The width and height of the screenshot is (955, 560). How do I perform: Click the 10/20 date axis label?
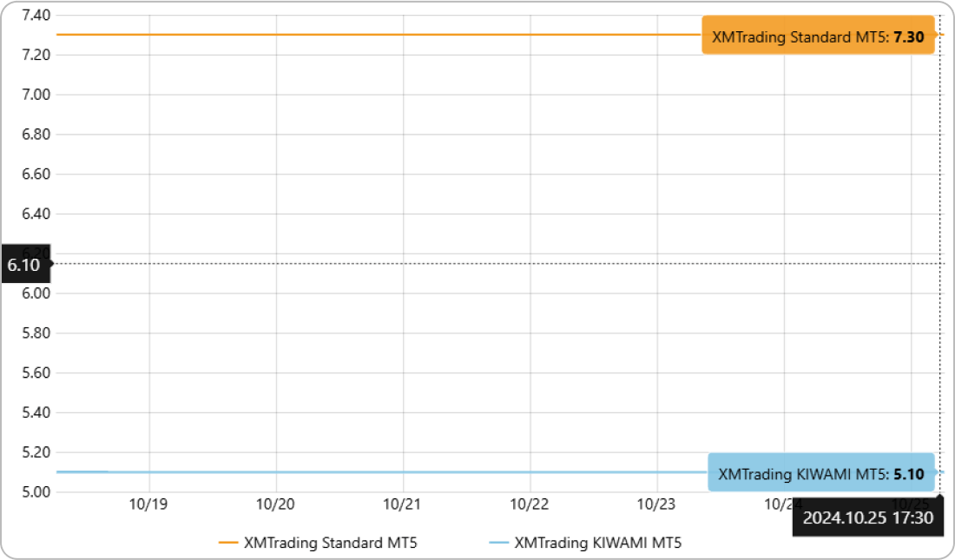pos(276,504)
